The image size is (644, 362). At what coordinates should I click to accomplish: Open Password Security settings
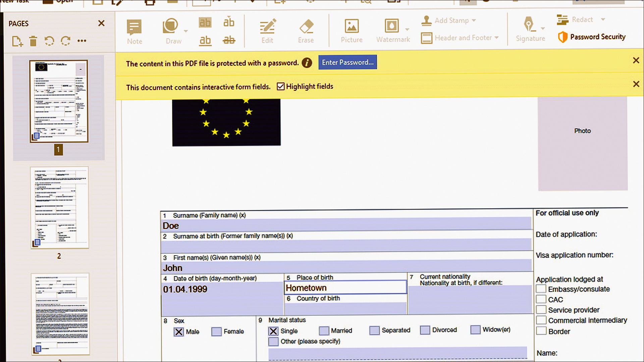(592, 37)
